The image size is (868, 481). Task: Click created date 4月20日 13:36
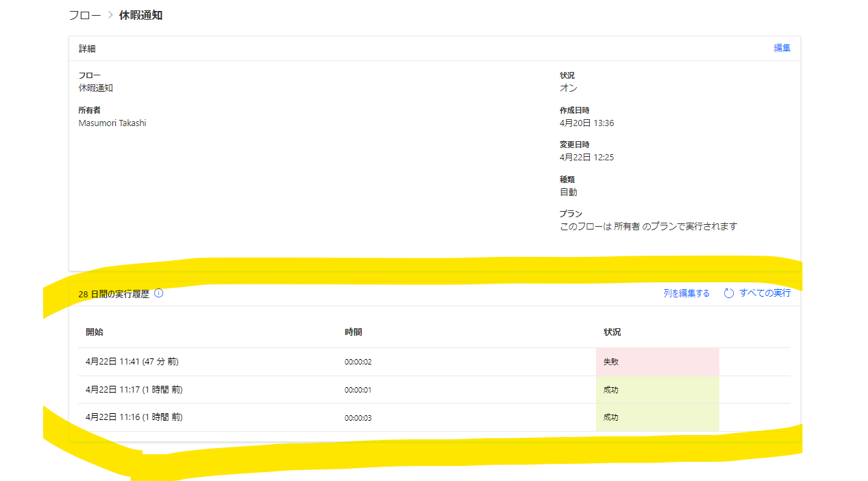pos(586,123)
